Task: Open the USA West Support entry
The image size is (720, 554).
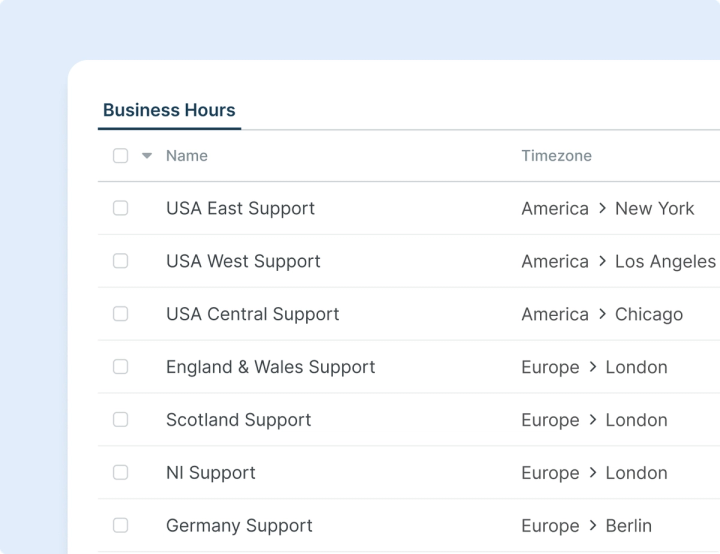Action: [x=243, y=261]
